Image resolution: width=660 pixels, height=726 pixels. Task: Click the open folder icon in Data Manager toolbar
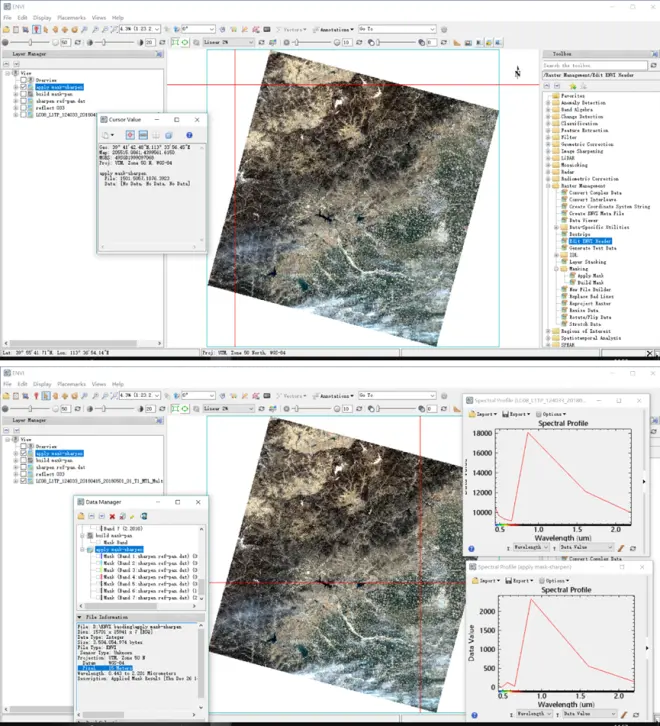[x=81, y=516]
